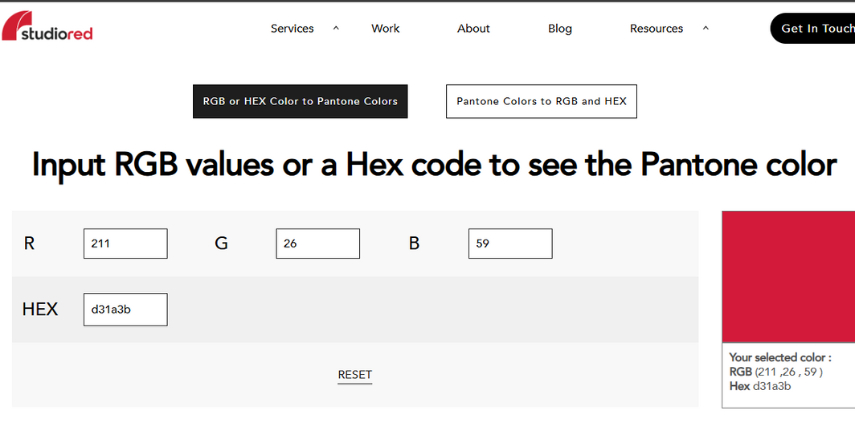Open the Services menu item
Screen dimensions: 855x425
click(x=292, y=29)
